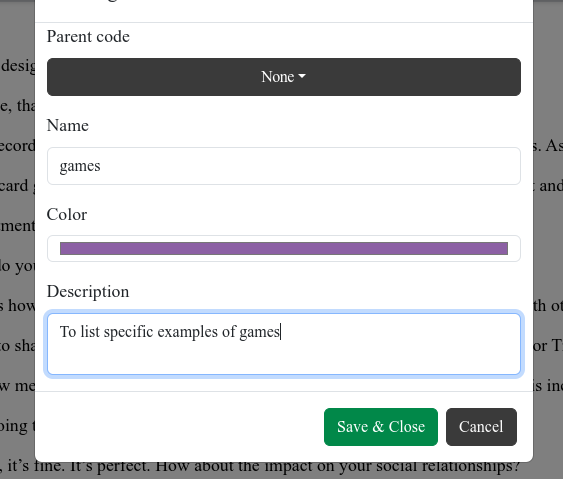563x479 pixels.
Task: Place cursor on word examples in Description
Action: (x=187, y=332)
